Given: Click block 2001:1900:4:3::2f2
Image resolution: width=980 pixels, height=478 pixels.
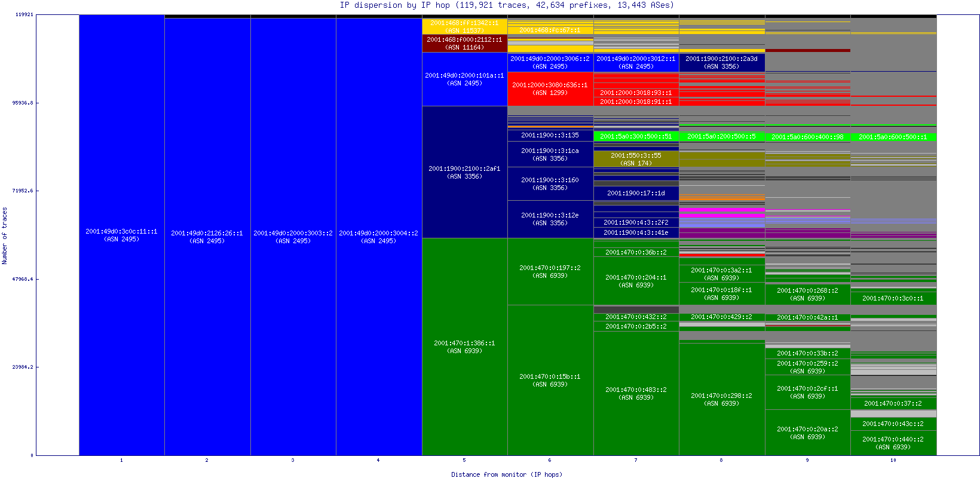Looking at the screenshot, I should [636, 222].
